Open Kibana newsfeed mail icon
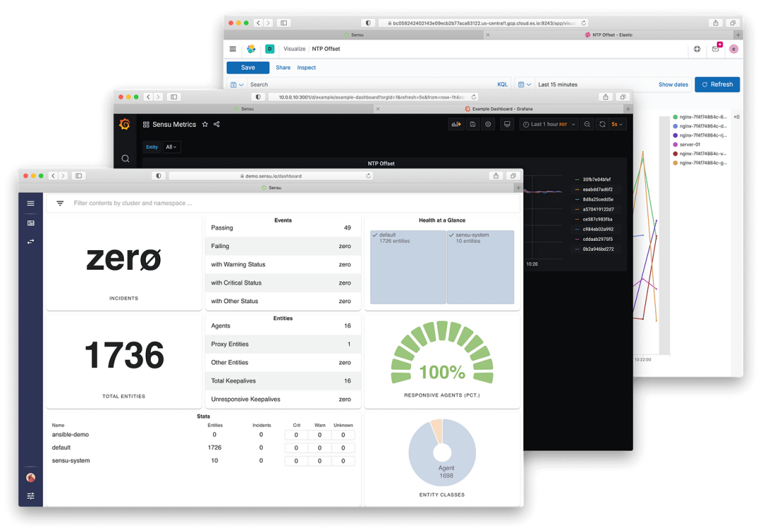Viewport: 765px width, 532px height. click(x=715, y=49)
